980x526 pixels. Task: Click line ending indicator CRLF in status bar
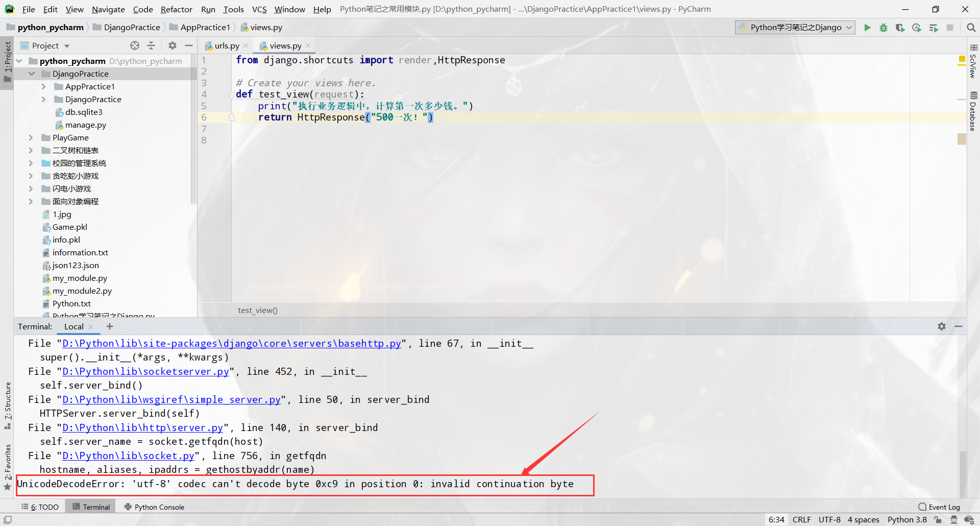tap(802, 519)
